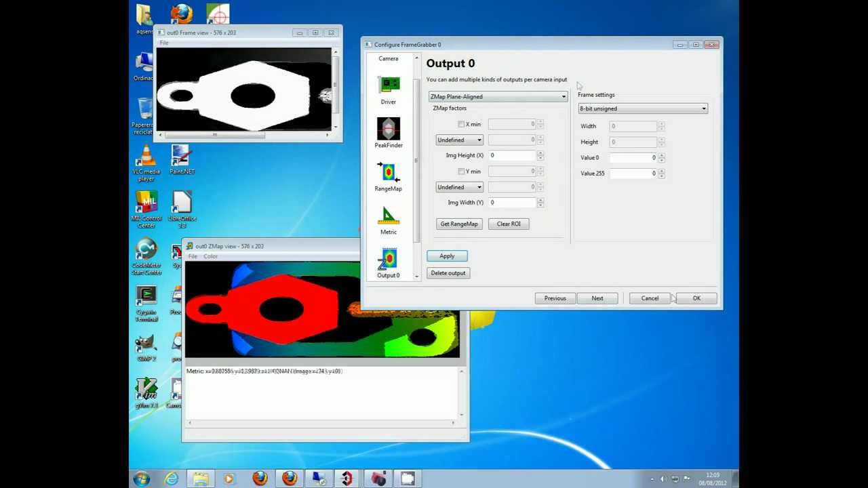Screen dimensions: 868x488
Task: Open the Recycle Bin desktop icon
Action: pyautogui.click(x=144, y=116)
